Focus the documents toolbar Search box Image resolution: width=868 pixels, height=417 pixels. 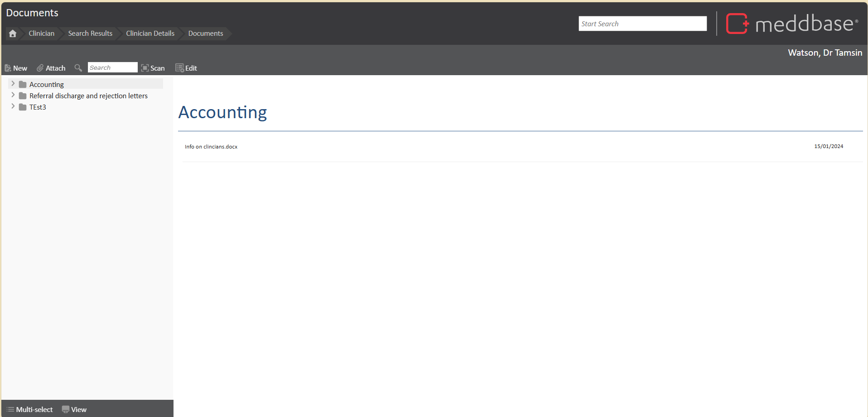pyautogui.click(x=112, y=67)
